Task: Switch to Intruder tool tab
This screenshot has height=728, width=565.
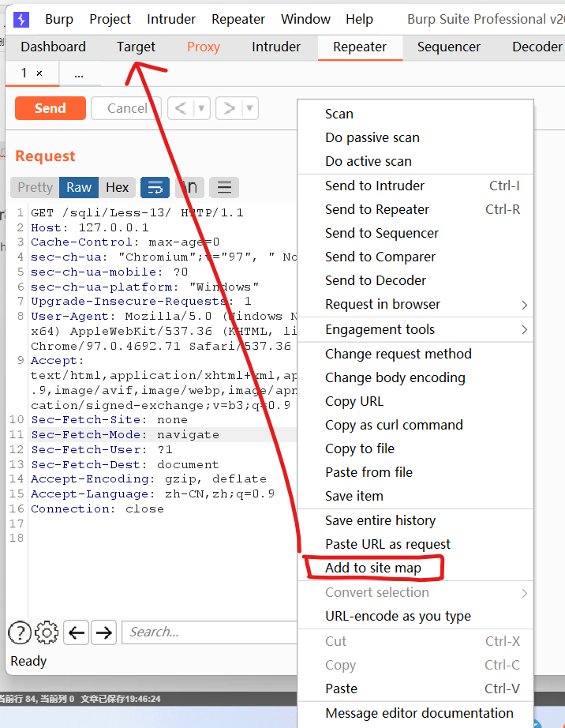Action: point(276,47)
